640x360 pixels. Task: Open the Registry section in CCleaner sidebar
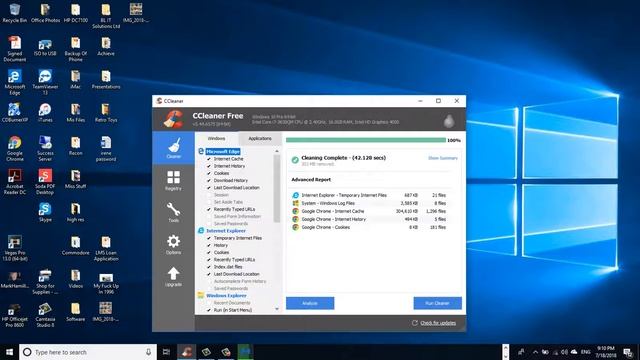173,180
